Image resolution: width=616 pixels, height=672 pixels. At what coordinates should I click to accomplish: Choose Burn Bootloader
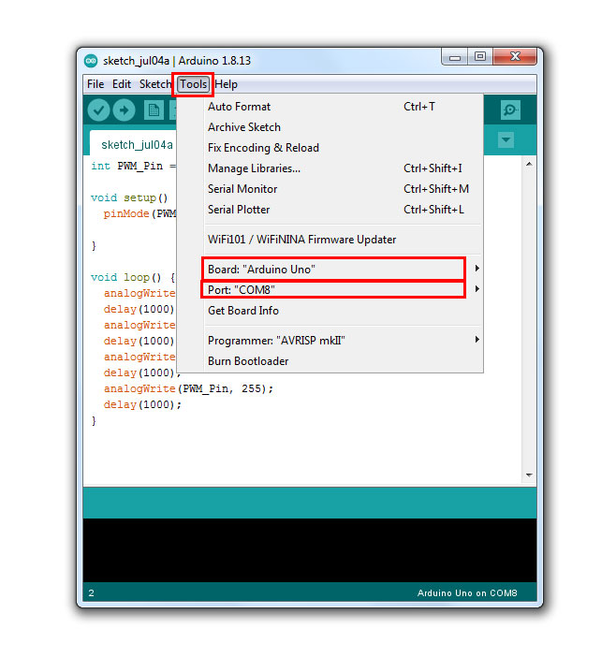coord(330,361)
